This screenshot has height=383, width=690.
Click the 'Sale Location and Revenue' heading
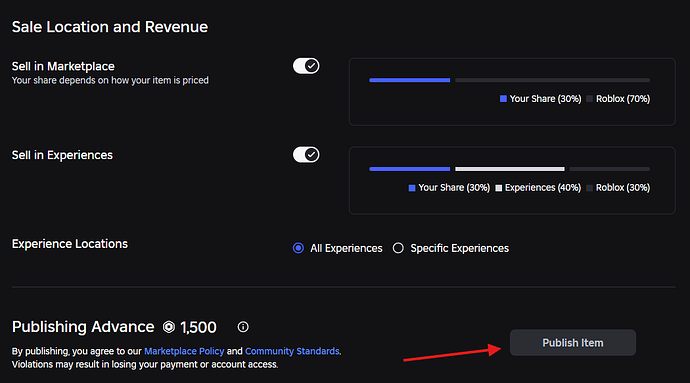pos(110,27)
